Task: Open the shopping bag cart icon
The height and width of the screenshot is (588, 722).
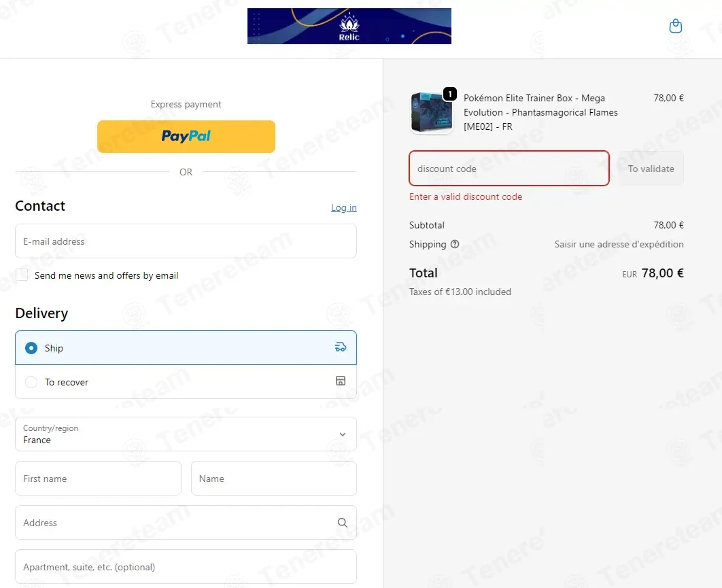Action: click(675, 26)
